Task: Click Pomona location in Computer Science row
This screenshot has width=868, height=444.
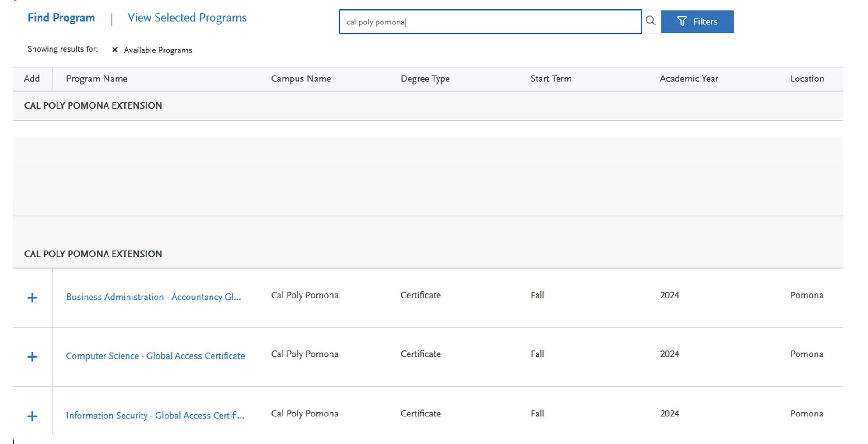Action: [x=807, y=354]
